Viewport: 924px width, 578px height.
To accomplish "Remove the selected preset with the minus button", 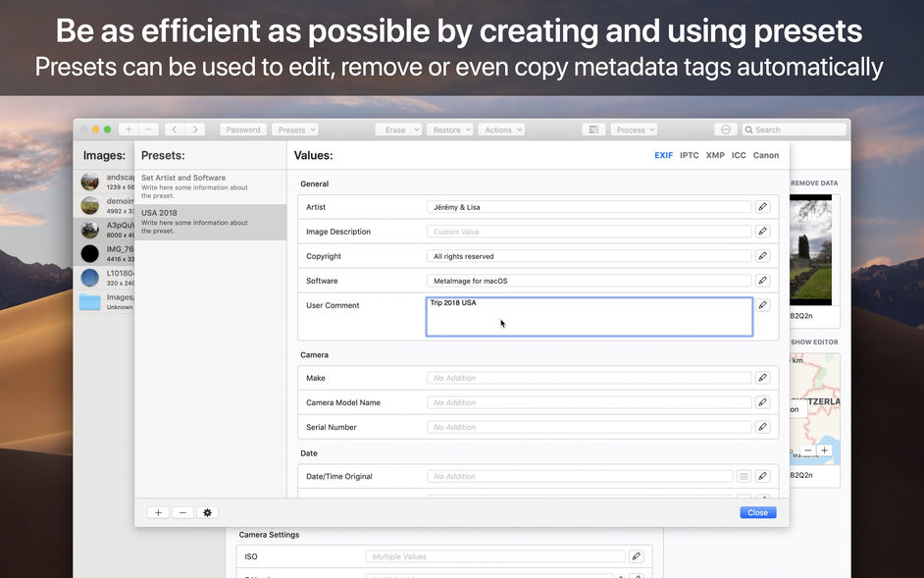I will pyautogui.click(x=181, y=512).
